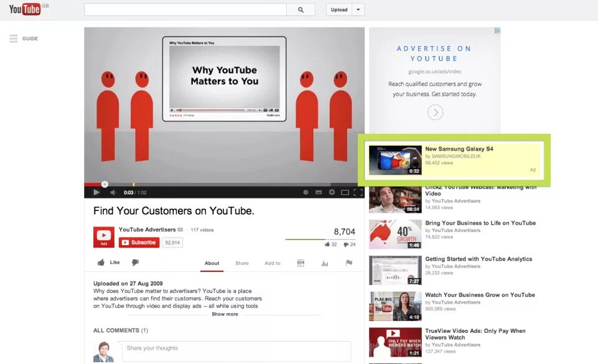598x364 pixels.
Task: Select the About tab
Action: [x=212, y=263]
